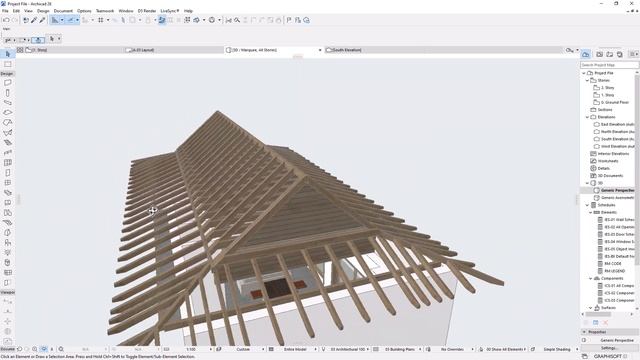Toggle the highlighted geometry method button in Info Box
The image size is (640, 360).
(38, 40)
